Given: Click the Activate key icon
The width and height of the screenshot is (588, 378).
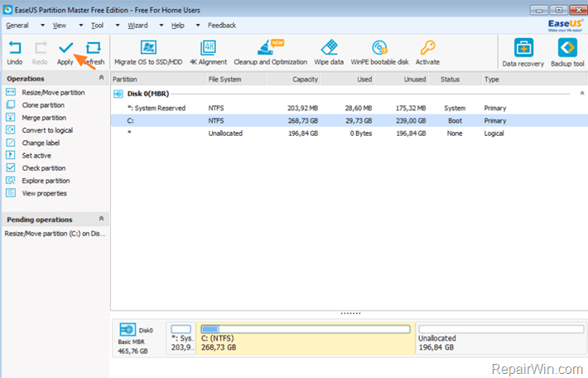Looking at the screenshot, I should (x=427, y=48).
